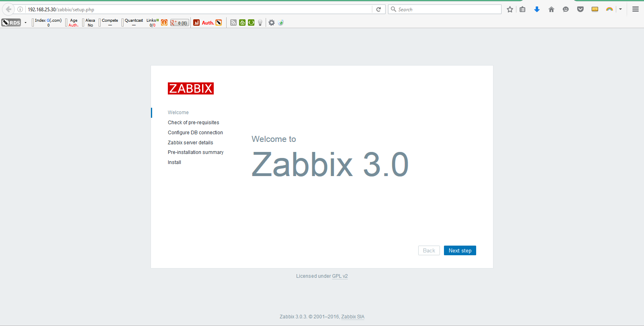Image resolution: width=644 pixels, height=326 pixels.
Task: Open the Zabbix SIA link in footer
Action: [x=353, y=317]
